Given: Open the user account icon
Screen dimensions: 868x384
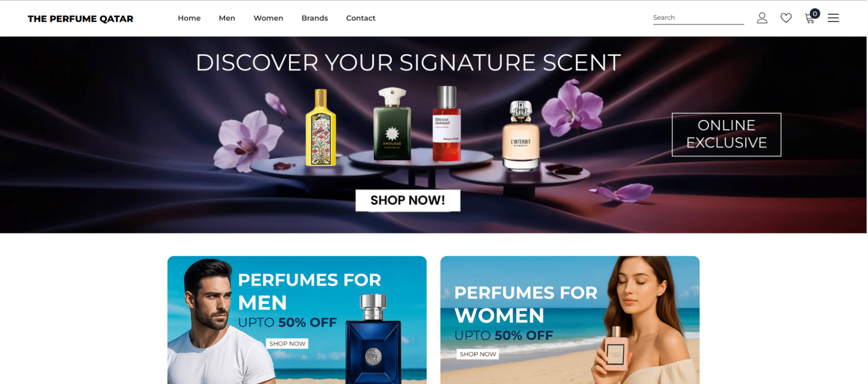Looking at the screenshot, I should 762,18.
